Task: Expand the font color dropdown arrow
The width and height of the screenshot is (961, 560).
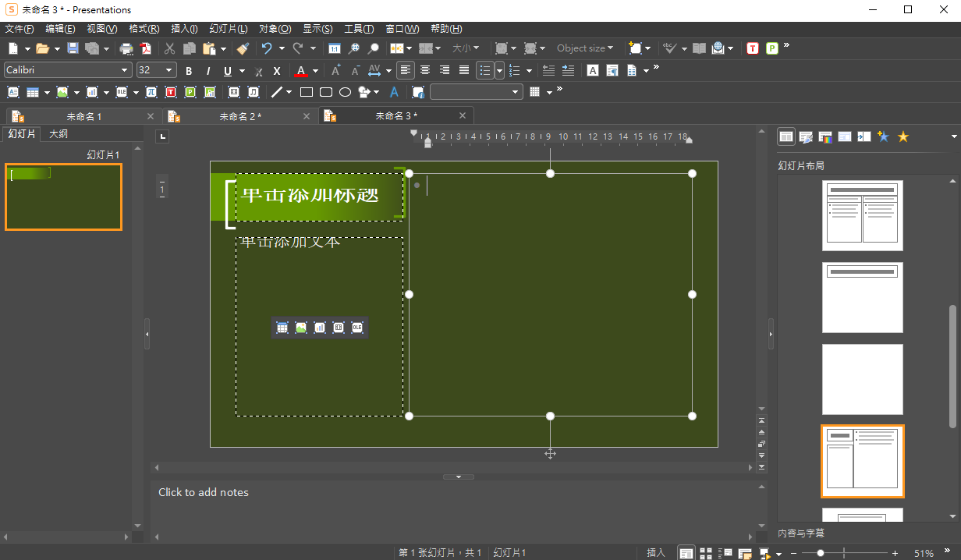Action: (x=316, y=70)
